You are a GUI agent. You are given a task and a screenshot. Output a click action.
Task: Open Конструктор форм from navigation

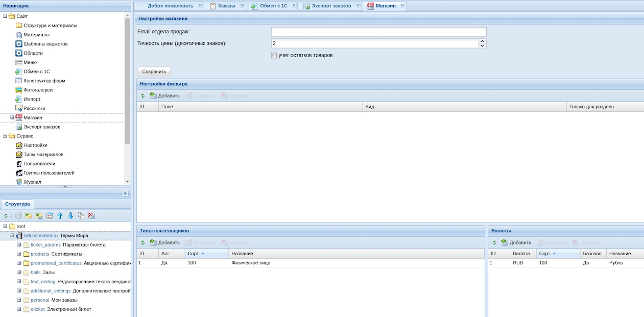44,81
